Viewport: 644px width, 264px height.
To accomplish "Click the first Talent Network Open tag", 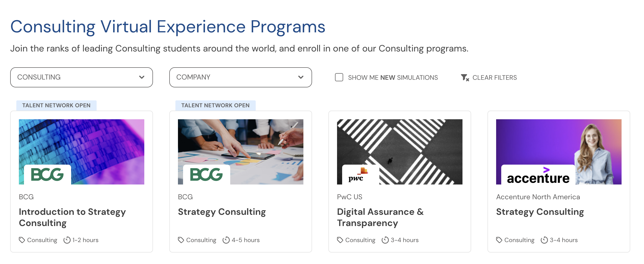I will pos(56,105).
